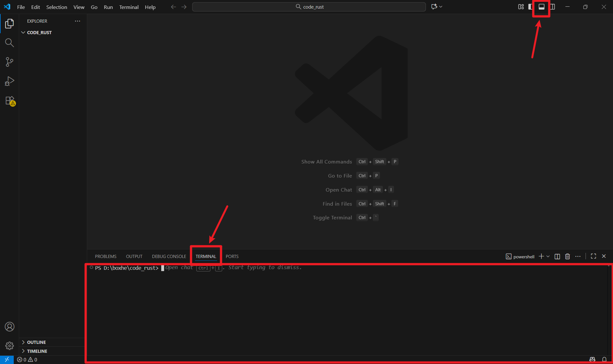The image size is (613, 364).
Task: Open Run and Debug view
Action: tap(9, 81)
